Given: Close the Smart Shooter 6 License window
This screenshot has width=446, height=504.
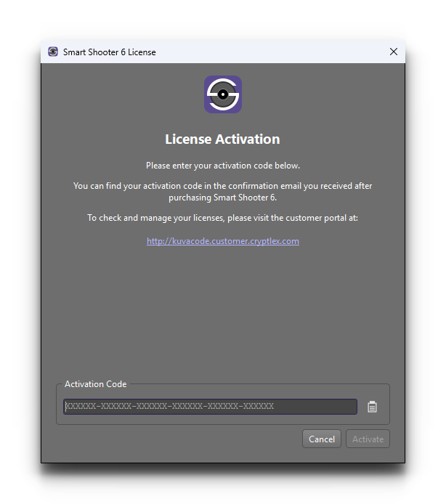Looking at the screenshot, I should pos(394,52).
